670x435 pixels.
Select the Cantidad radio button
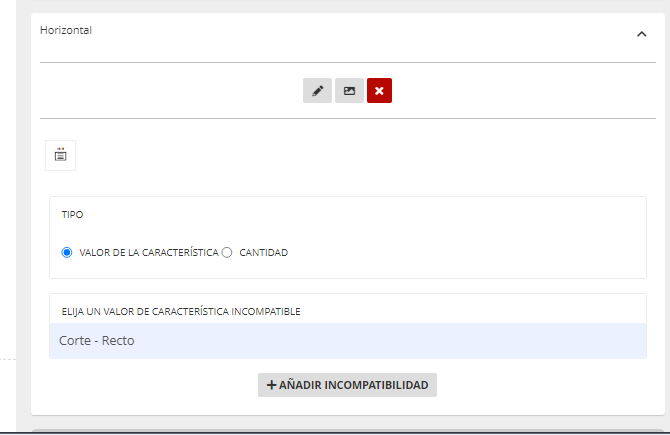227,253
